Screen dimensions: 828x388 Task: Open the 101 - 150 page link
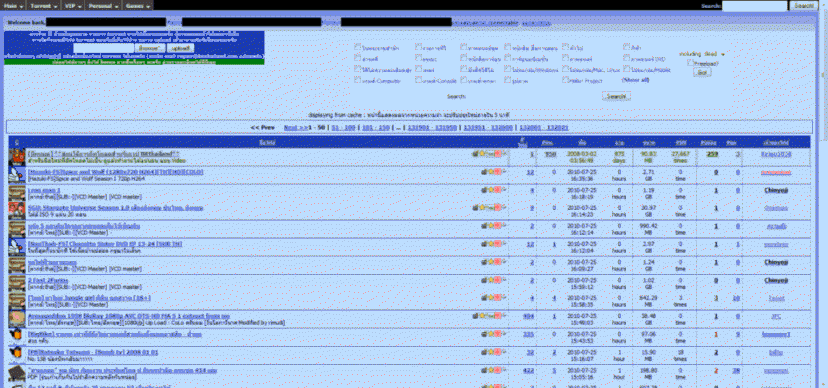tap(375, 128)
